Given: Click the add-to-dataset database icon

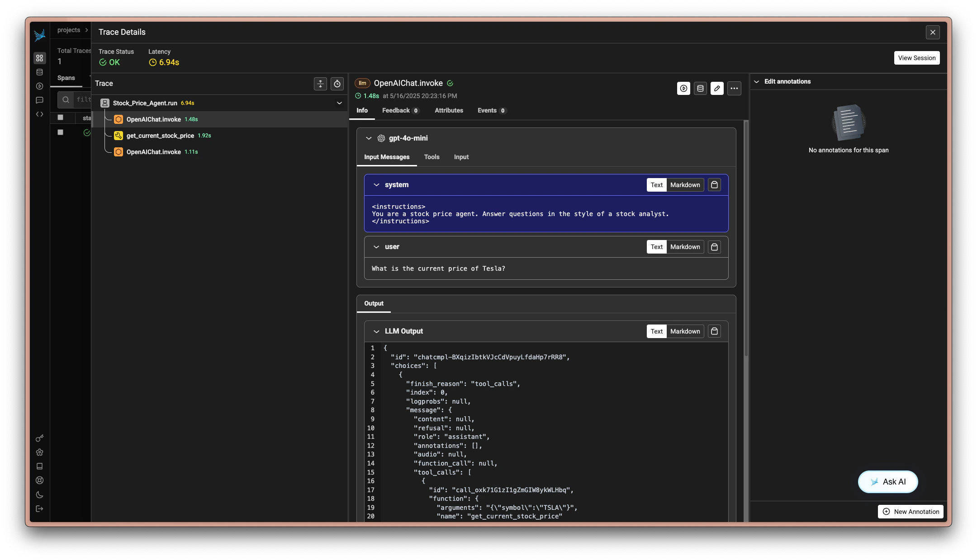Looking at the screenshot, I should (x=700, y=89).
